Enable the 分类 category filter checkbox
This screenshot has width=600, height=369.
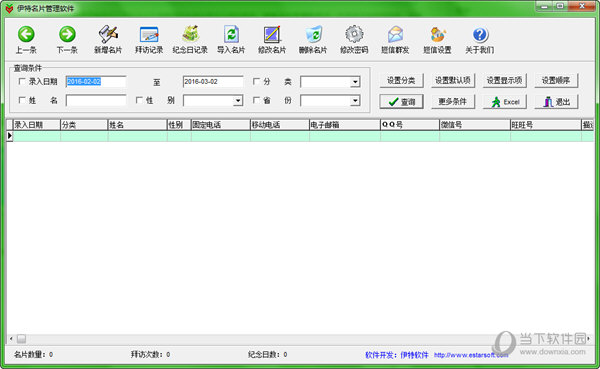(x=256, y=81)
